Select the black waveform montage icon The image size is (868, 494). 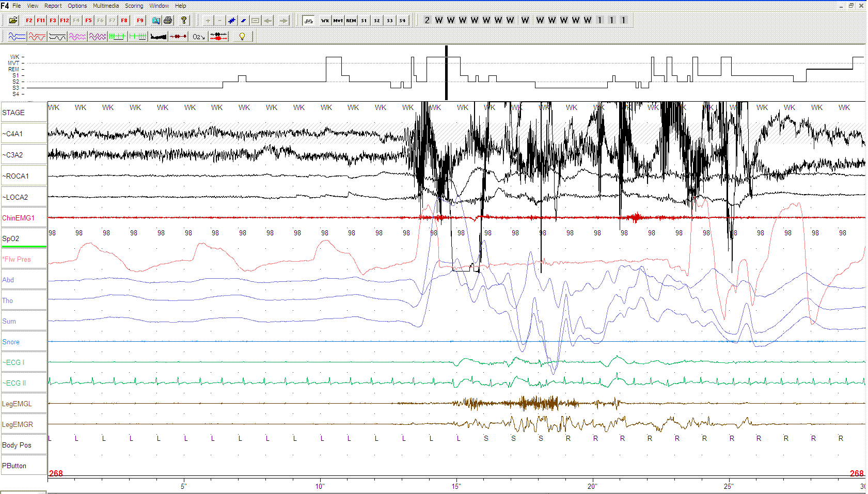point(57,36)
